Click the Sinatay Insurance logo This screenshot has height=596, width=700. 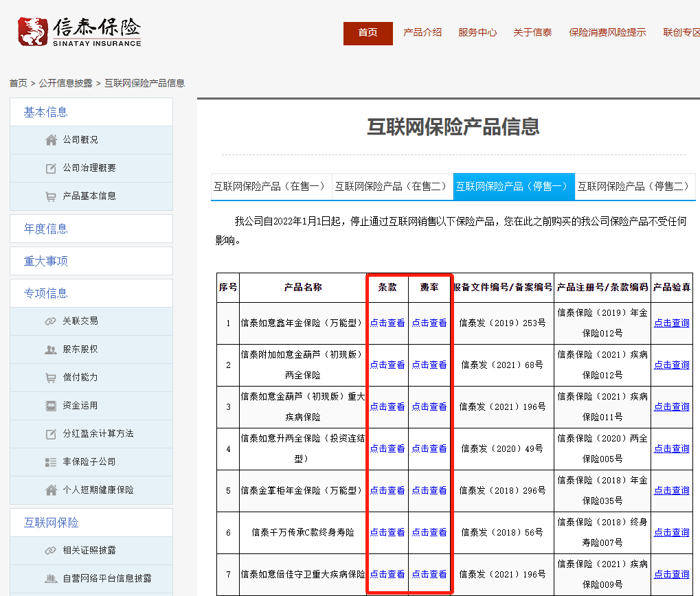[80, 32]
